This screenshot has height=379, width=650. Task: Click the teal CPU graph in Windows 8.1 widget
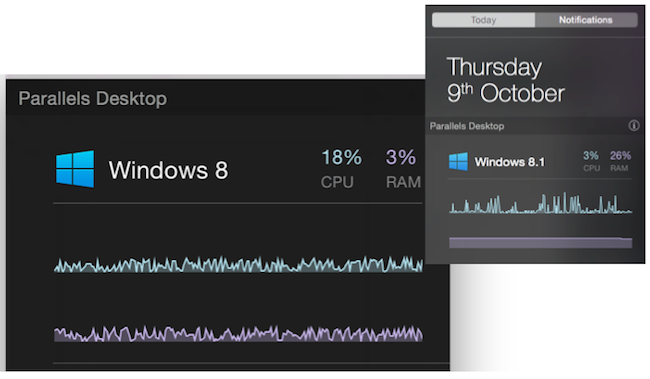pyautogui.click(x=541, y=203)
